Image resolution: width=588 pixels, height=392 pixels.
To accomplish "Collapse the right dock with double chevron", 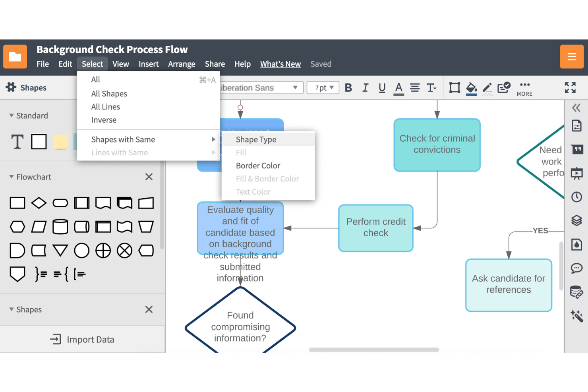I will [x=576, y=108].
